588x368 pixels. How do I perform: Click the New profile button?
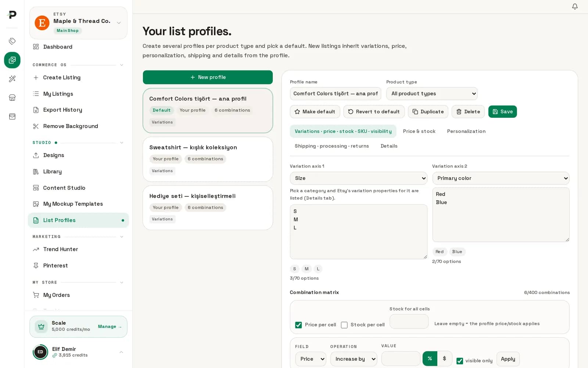pos(208,77)
